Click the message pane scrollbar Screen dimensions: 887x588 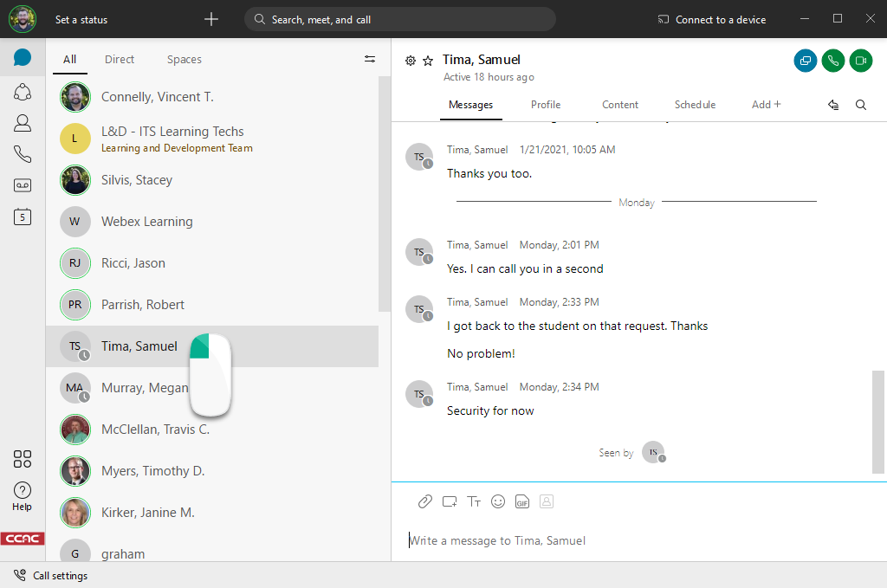pos(878,422)
